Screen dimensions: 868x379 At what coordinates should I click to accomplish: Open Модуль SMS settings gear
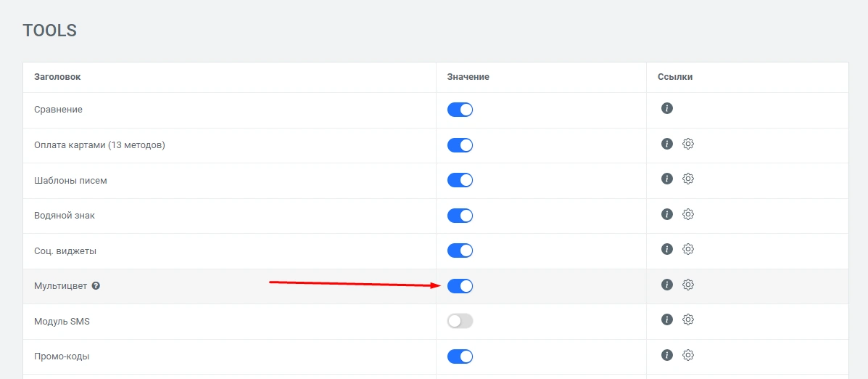pyautogui.click(x=688, y=319)
